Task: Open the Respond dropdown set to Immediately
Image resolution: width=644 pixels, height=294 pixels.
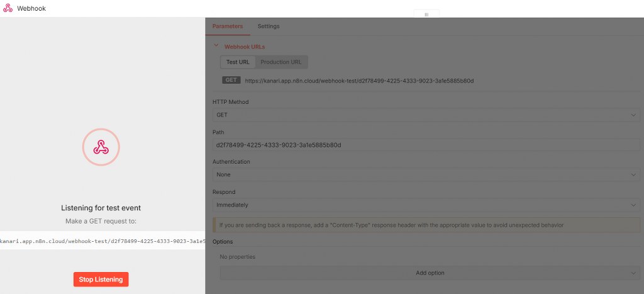Action: click(x=426, y=205)
